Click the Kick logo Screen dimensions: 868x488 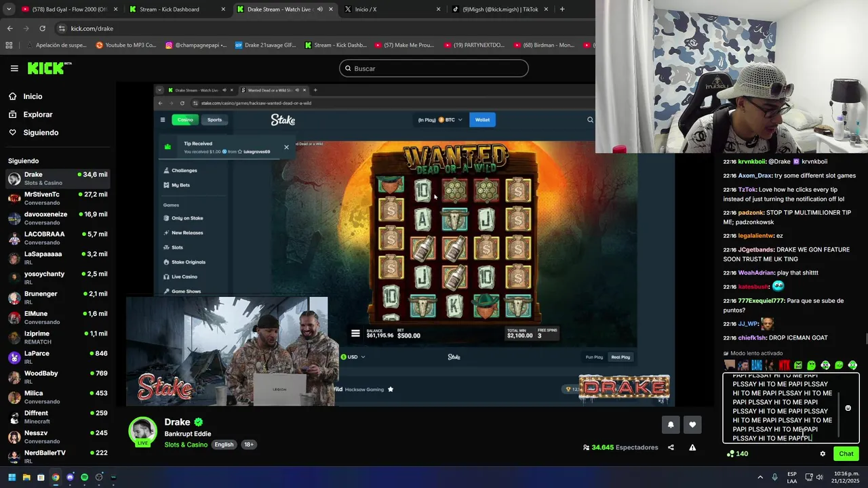(49, 68)
